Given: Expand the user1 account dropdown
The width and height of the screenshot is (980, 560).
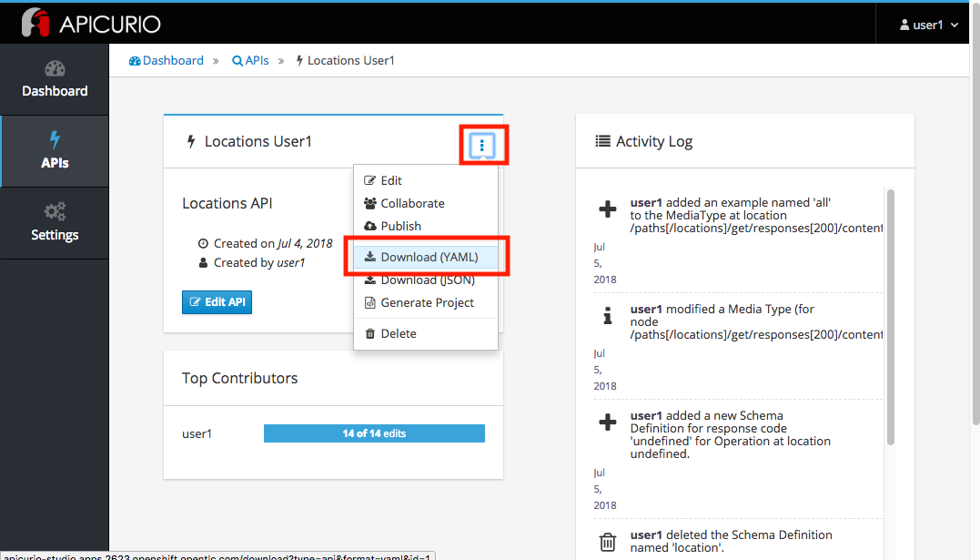Looking at the screenshot, I should 927,25.
